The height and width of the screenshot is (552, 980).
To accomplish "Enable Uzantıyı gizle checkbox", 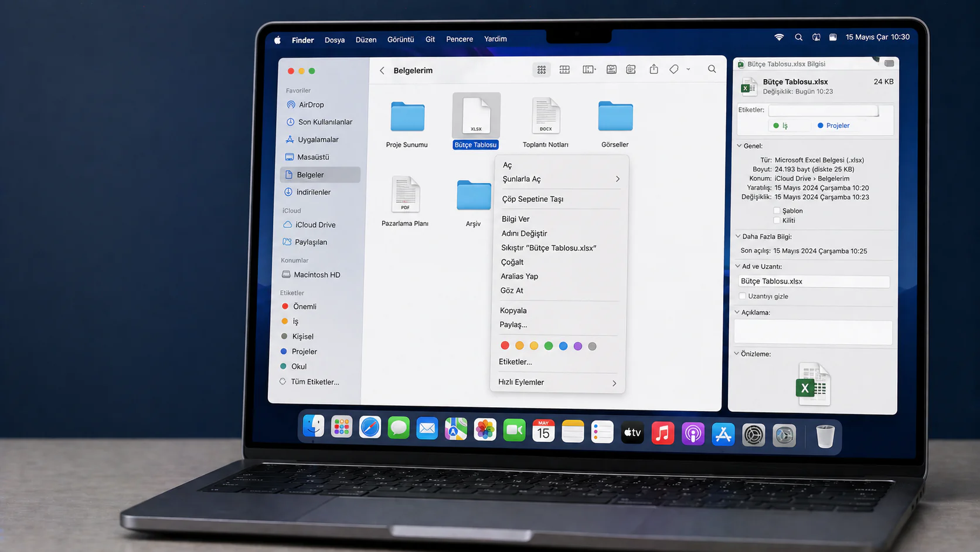I will 743,296.
